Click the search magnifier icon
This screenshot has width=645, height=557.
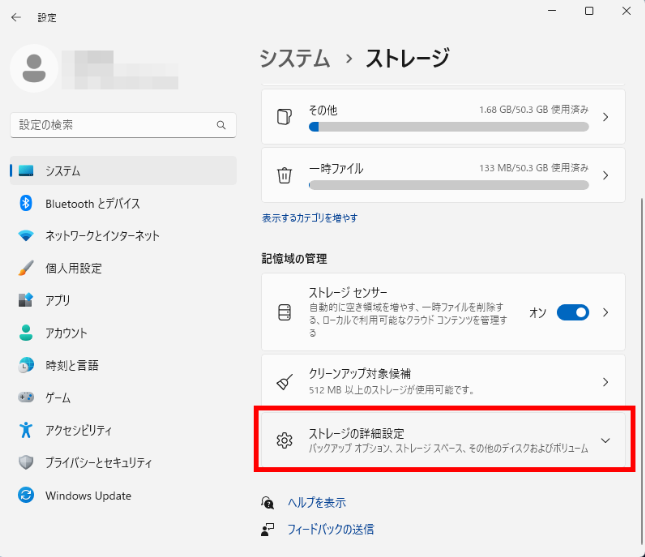[221, 125]
